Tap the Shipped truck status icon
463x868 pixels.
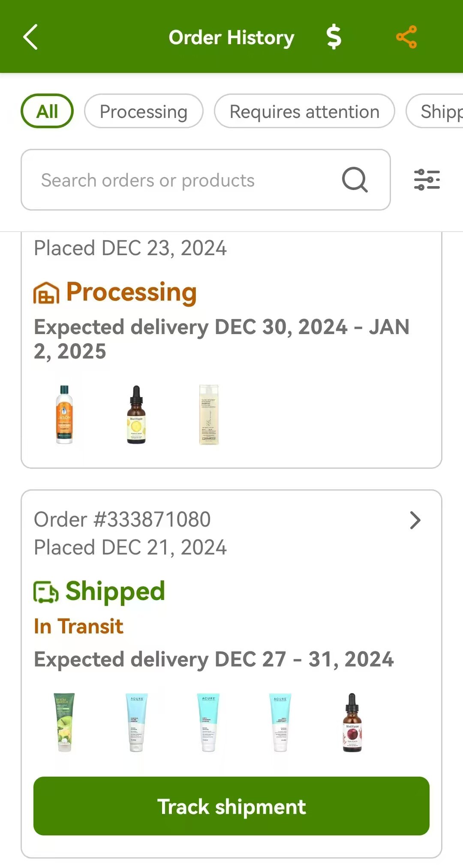tap(46, 592)
